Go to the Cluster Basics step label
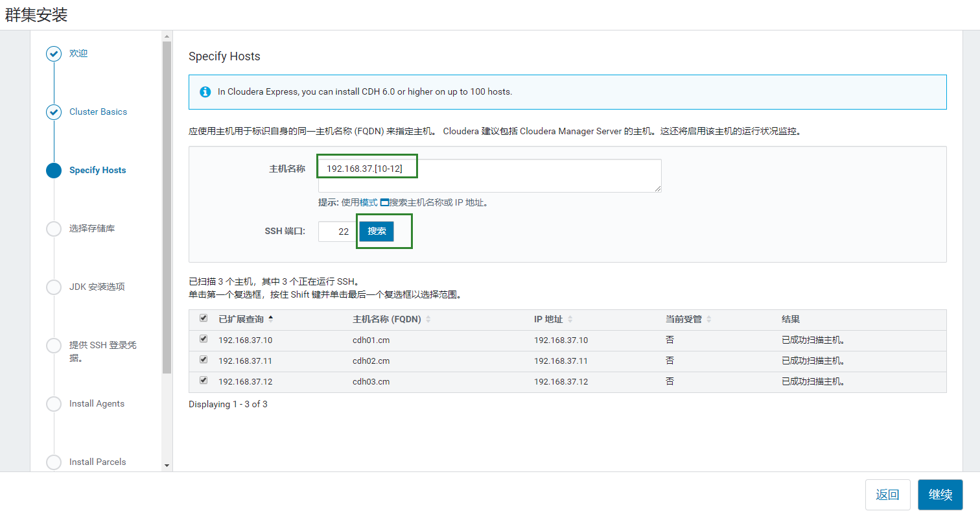The height and width of the screenshot is (511, 980). pos(98,112)
